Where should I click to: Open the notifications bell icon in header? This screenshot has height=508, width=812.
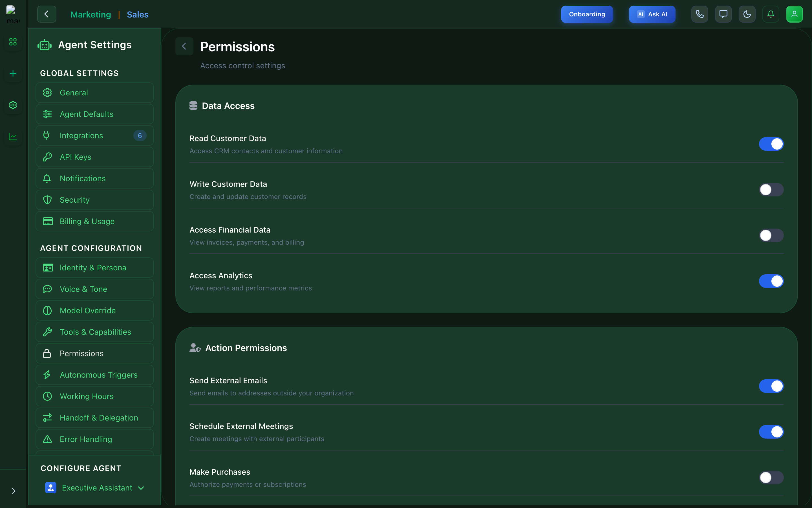click(771, 14)
